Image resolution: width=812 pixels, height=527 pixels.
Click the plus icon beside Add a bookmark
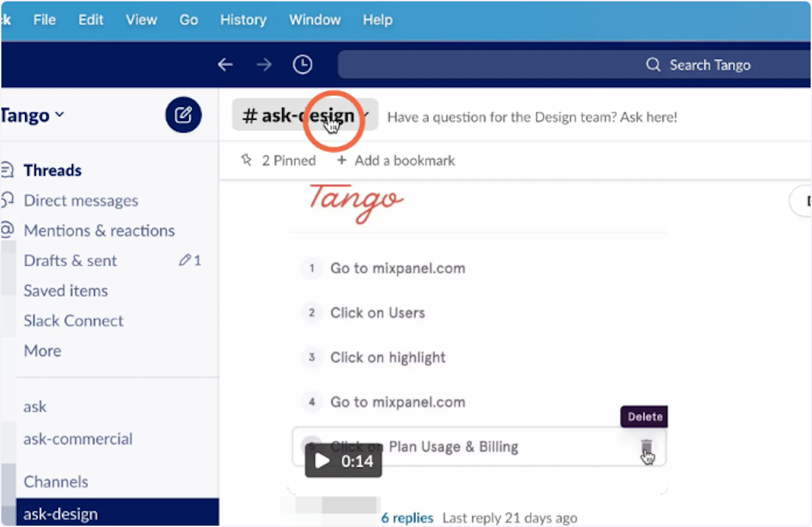(x=342, y=160)
